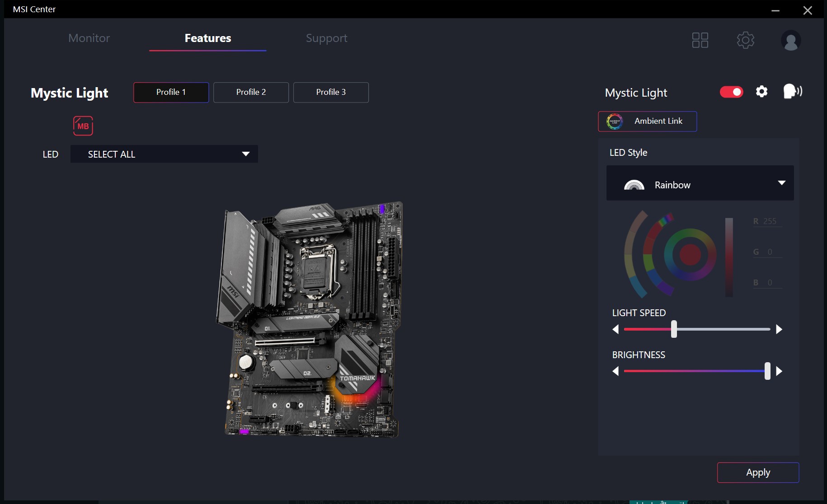This screenshot has width=827, height=504.
Task: Select Profile 2
Action: [251, 92]
